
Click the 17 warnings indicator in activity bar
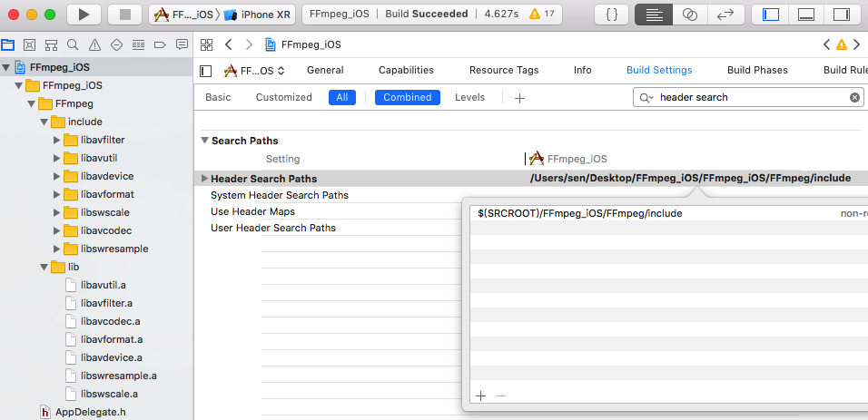coord(542,15)
